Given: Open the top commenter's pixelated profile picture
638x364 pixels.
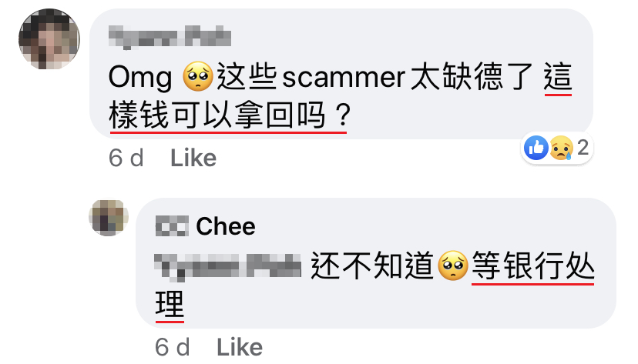Looking at the screenshot, I should coord(49,39).
